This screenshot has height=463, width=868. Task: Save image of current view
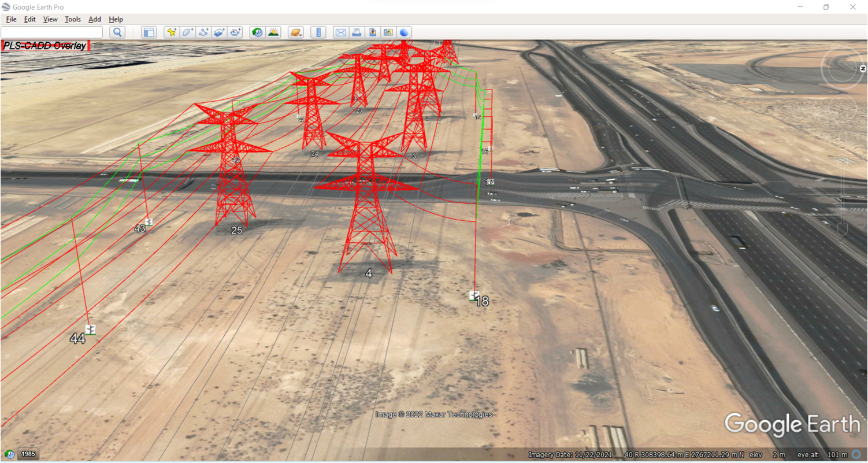click(388, 32)
